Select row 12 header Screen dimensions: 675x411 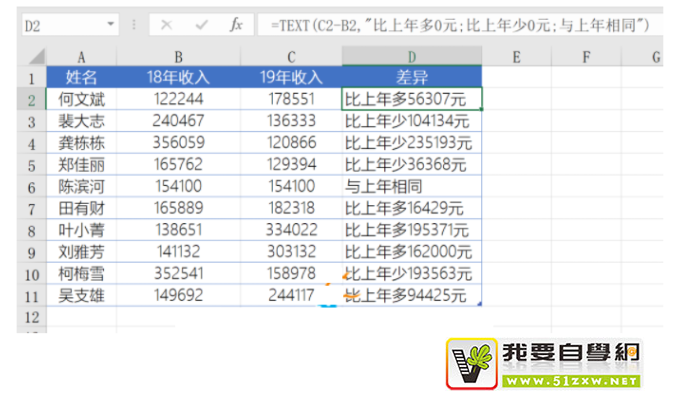tap(30, 316)
